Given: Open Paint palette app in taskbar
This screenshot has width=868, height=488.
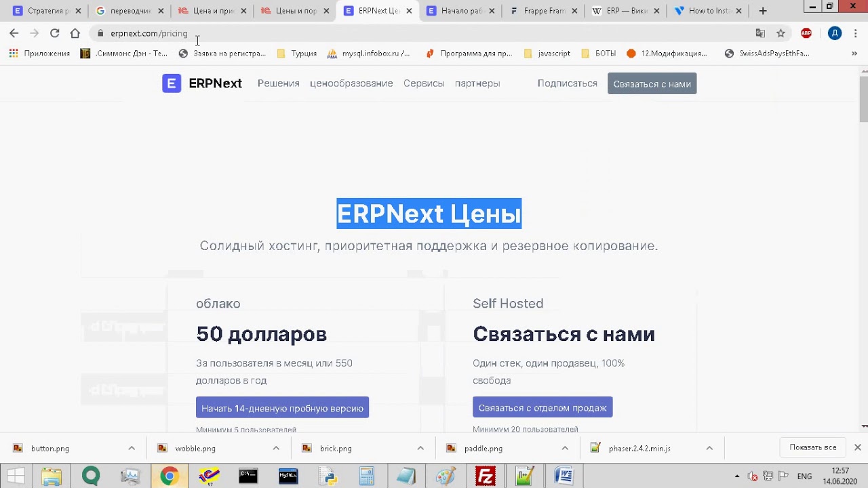Looking at the screenshot, I should coord(446,476).
